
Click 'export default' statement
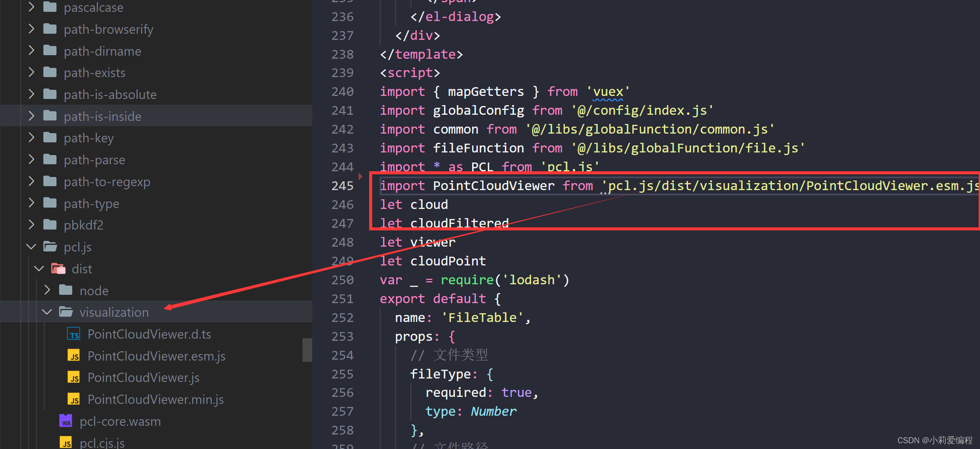[433, 299]
